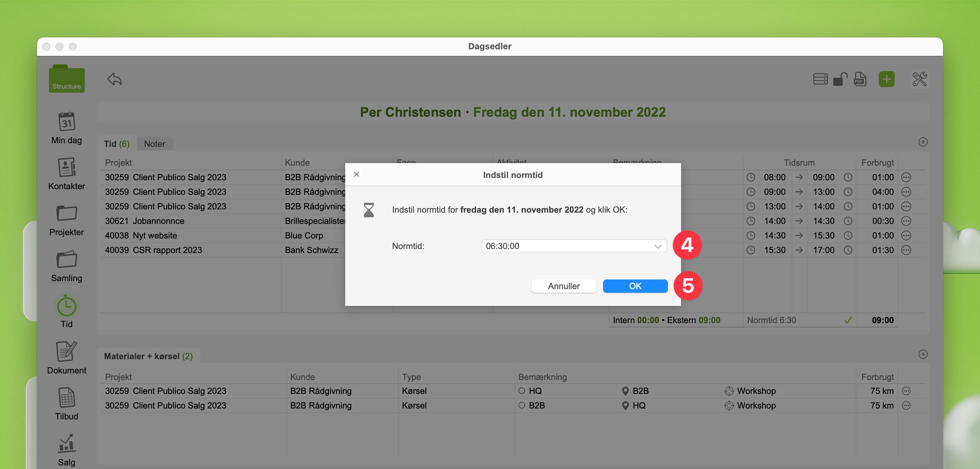The width and height of the screenshot is (980, 469).
Task: Click the PDF export toolbar icon
Action: click(860, 79)
